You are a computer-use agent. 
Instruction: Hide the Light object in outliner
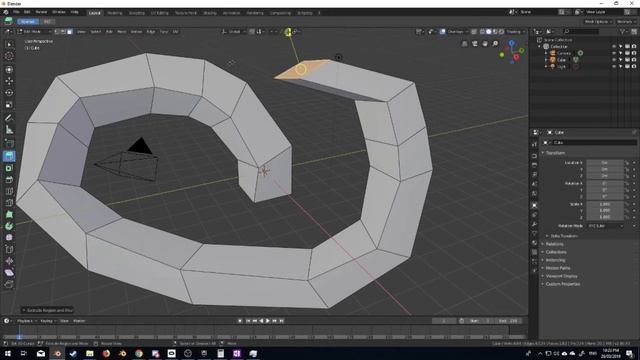coord(614,66)
